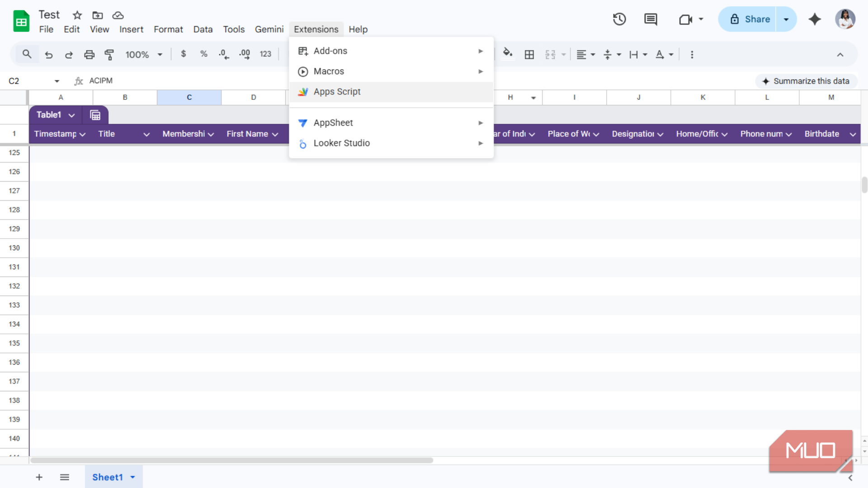The width and height of the screenshot is (868, 488).
Task: Open the Google Sheets home icon
Action: (x=21, y=21)
